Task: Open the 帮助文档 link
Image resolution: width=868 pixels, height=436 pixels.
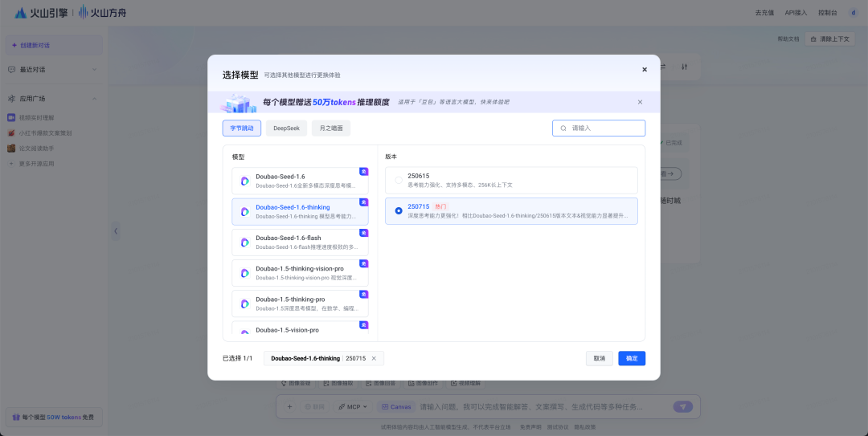Action: coord(788,39)
